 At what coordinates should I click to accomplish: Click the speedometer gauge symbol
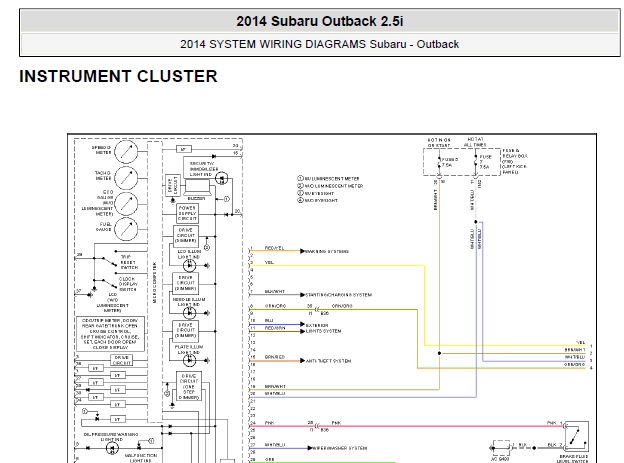(x=126, y=152)
